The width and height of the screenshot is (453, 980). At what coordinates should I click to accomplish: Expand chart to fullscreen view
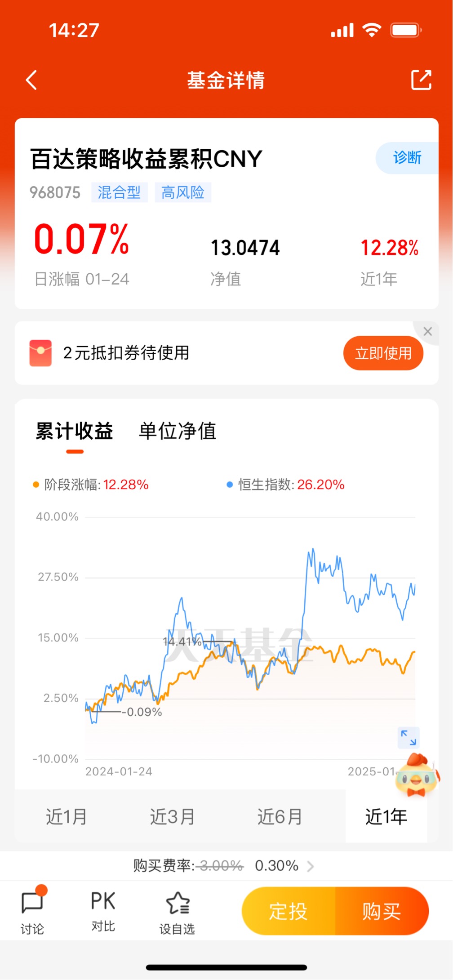pyautogui.click(x=409, y=738)
